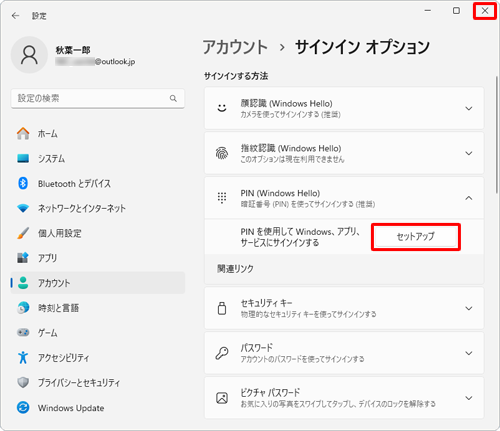
Task: Open ゲーム category label
Action: pos(47,333)
